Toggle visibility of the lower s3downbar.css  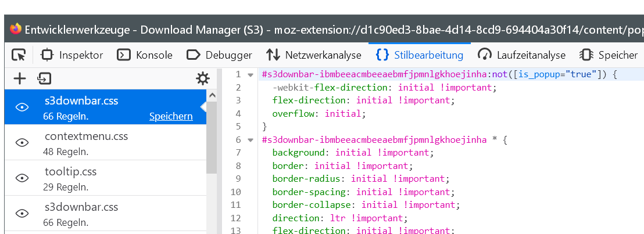22,214
